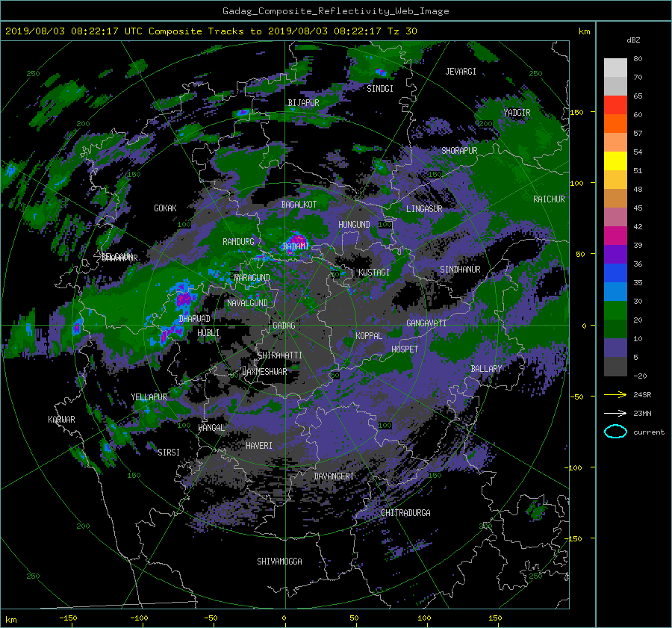This screenshot has height=628, width=672.
Task: Click the GANGAVATI town label
Action: [x=426, y=323]
